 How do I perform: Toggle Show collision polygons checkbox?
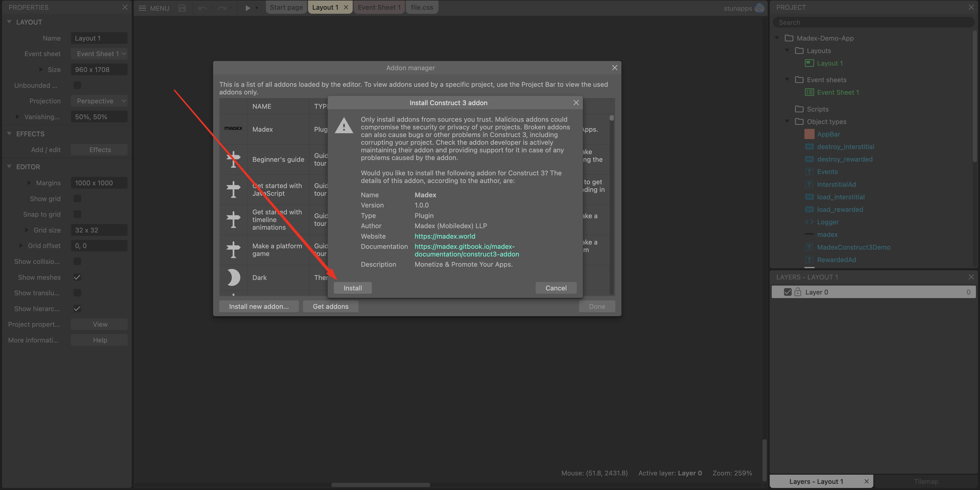77,261
